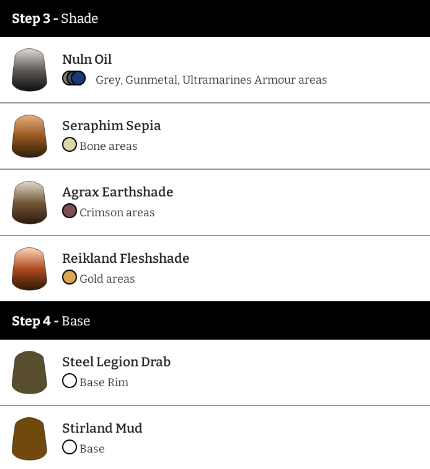This screenshot has width=430, height=469.
Task: Click the Reikland Fleshshade paint pot icon
Action: tap(29, 269)
